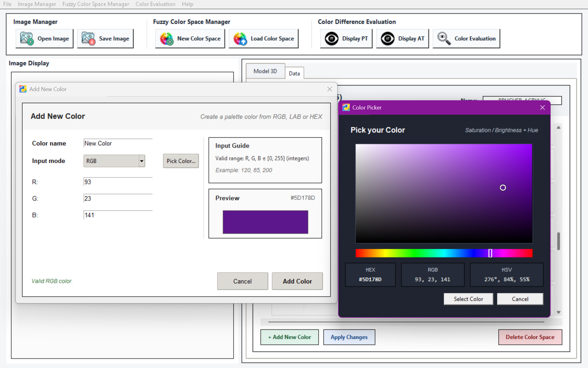The image size is (588, 368).
Task: Click the Color Evaluation button label
Action: click(475, 39)
